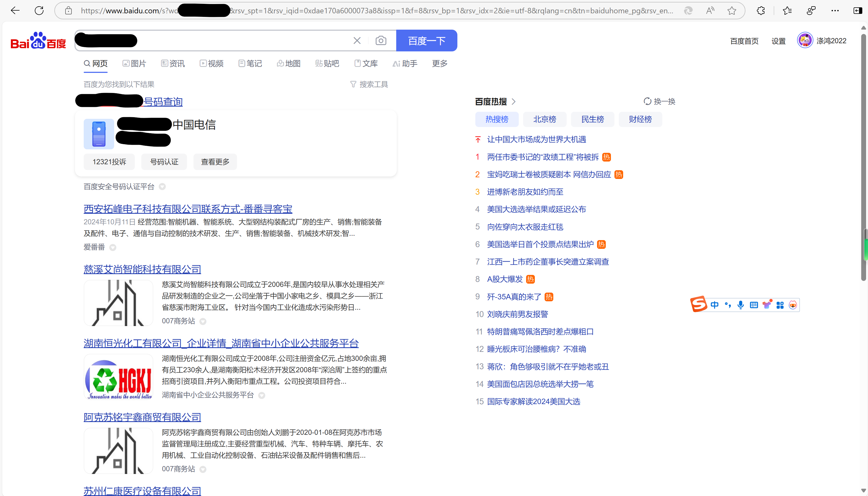The width and height of the screenshot is (868, 496).
Task: Open the 设置 link at top right
Action: (779, 41)
